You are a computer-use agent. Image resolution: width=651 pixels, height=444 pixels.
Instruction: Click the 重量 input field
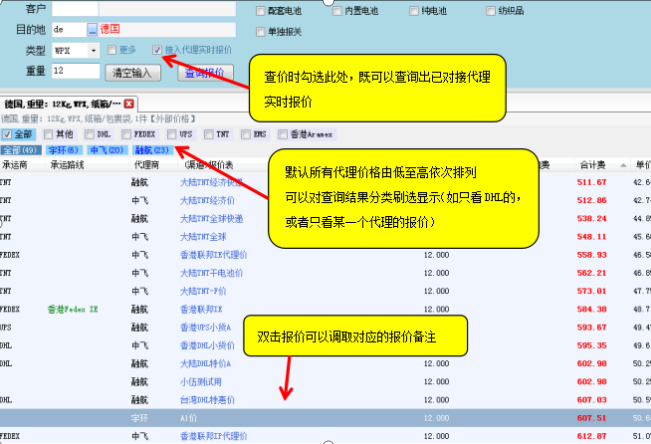click(76, 71)
